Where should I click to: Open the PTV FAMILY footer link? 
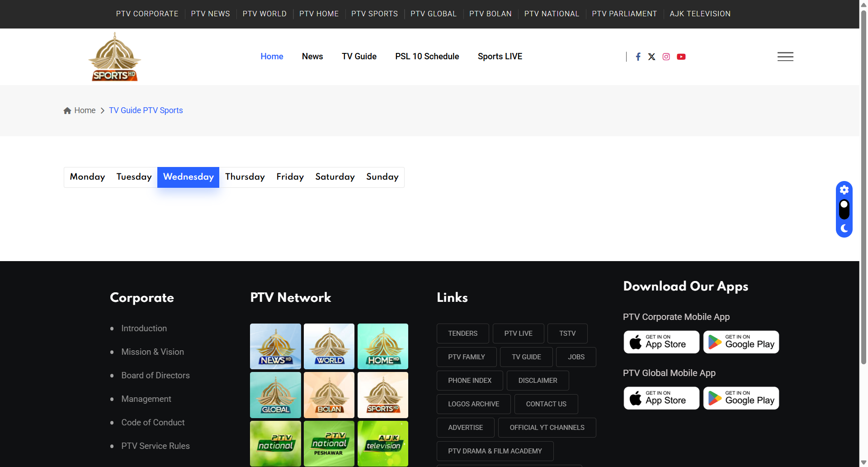(467, 357)
